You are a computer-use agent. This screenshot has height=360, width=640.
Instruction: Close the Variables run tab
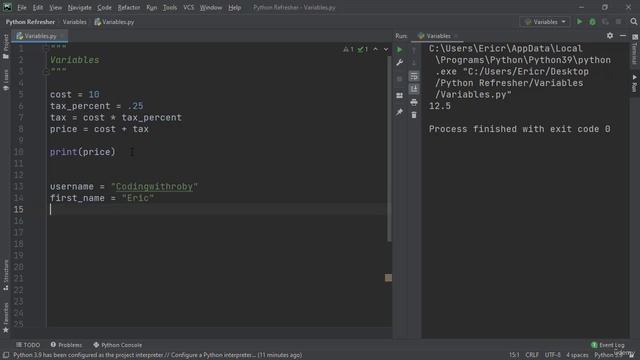coord(456,36)
